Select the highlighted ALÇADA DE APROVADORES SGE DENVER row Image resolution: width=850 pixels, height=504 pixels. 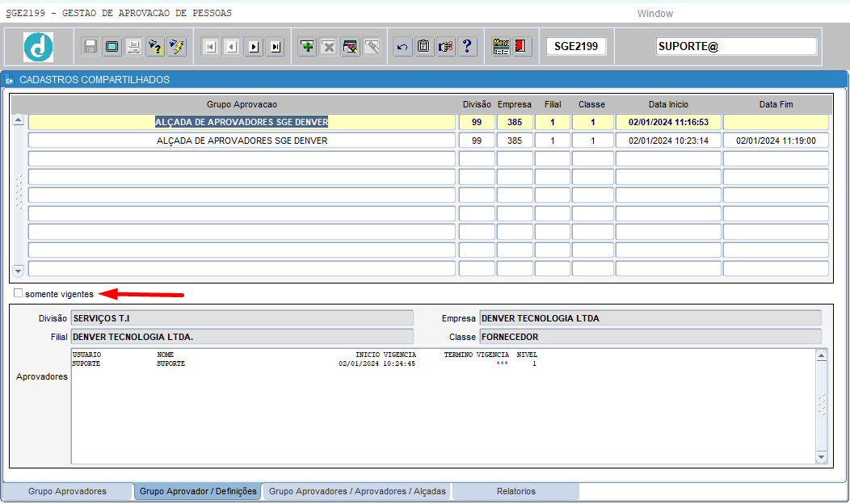242,122
